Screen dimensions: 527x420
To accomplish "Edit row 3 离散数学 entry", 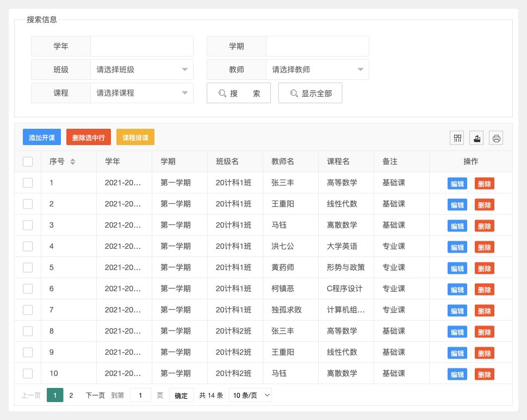I will coord(457,226).
